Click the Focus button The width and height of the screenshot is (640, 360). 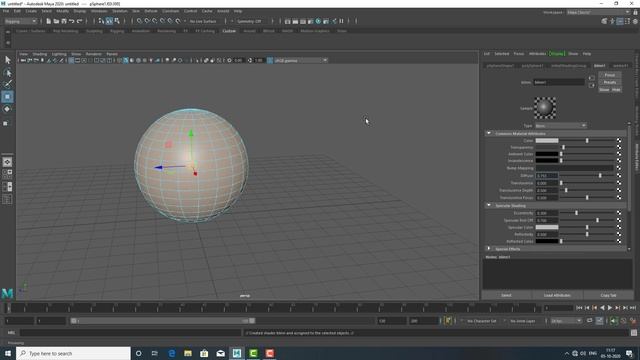click(609, 75)
